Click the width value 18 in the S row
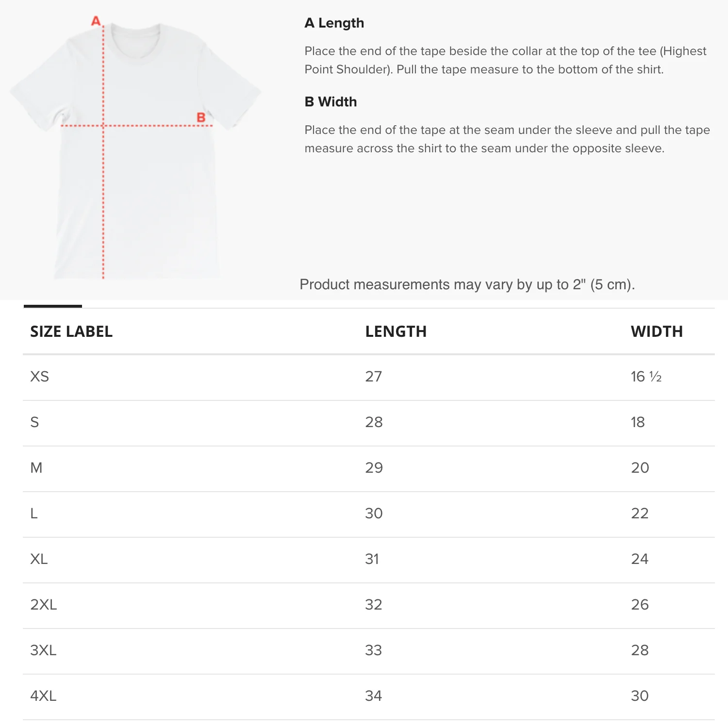 tap(638, 422)
